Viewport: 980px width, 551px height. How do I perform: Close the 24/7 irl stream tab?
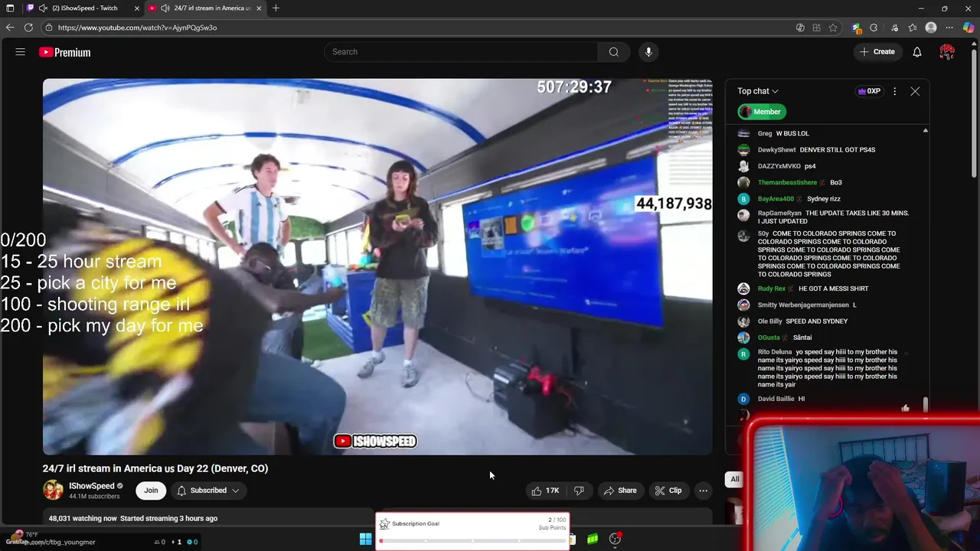pos(259,8)
